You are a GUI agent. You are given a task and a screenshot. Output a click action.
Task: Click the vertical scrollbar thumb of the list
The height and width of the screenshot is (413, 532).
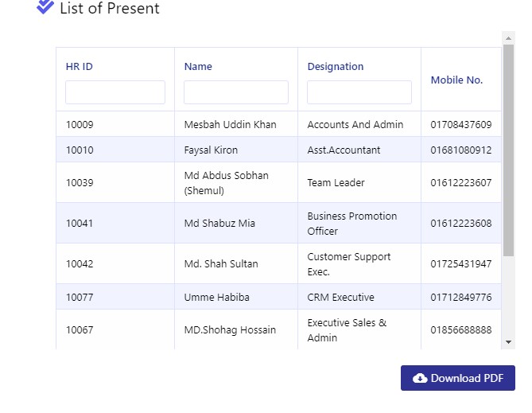tap(508, 150)
